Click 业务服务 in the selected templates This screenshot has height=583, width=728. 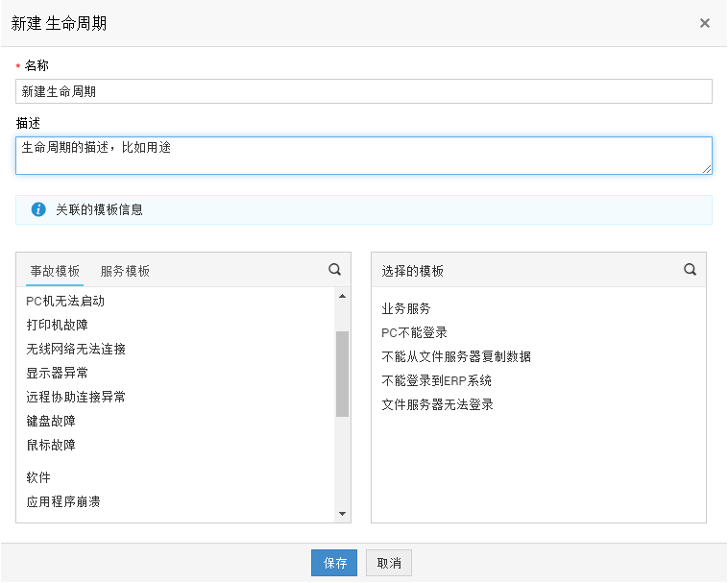tap(406, 308)
